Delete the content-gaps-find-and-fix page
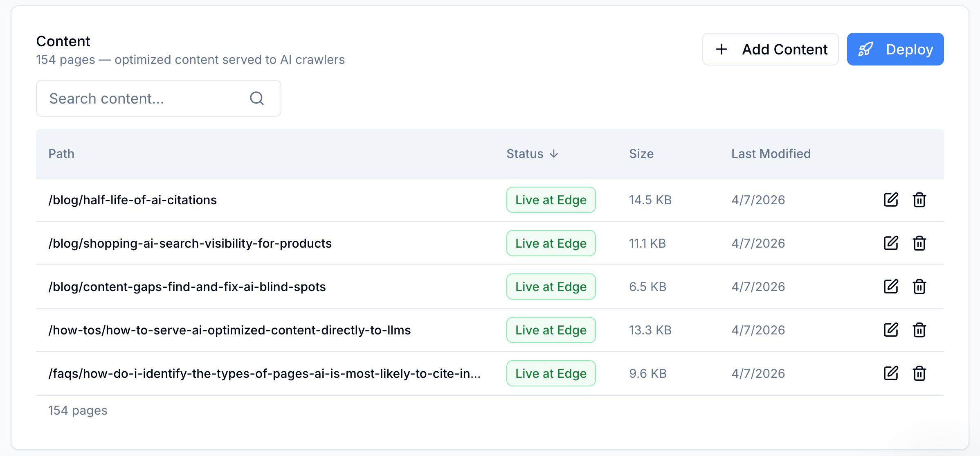980x456 pixels. pyautogui.click(x=919, y=287)
